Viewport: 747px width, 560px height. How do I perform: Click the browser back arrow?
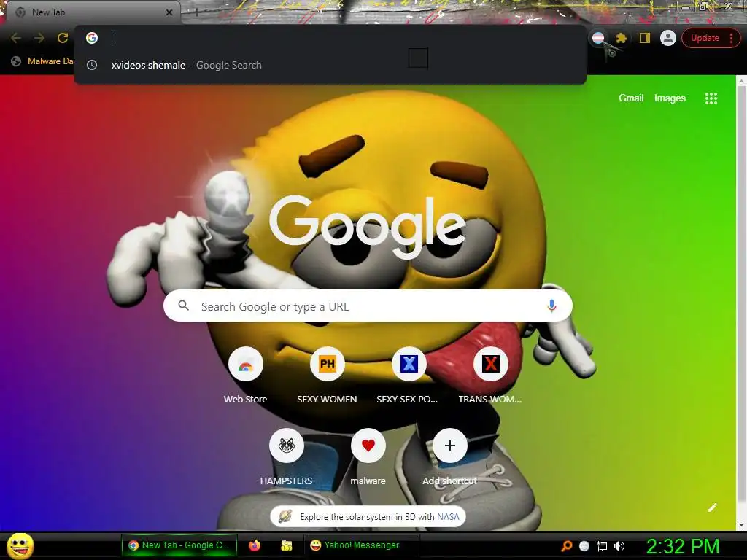coord(16,38)
